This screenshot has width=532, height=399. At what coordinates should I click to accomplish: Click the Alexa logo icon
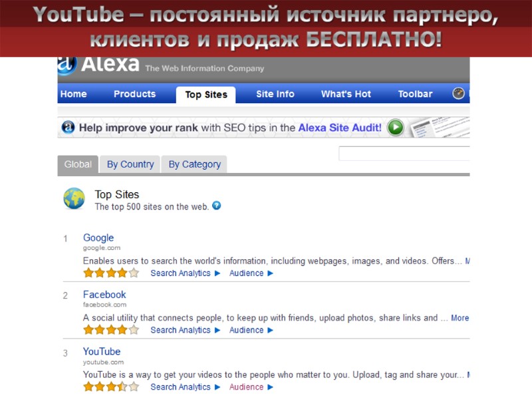[x=67, y=65]
